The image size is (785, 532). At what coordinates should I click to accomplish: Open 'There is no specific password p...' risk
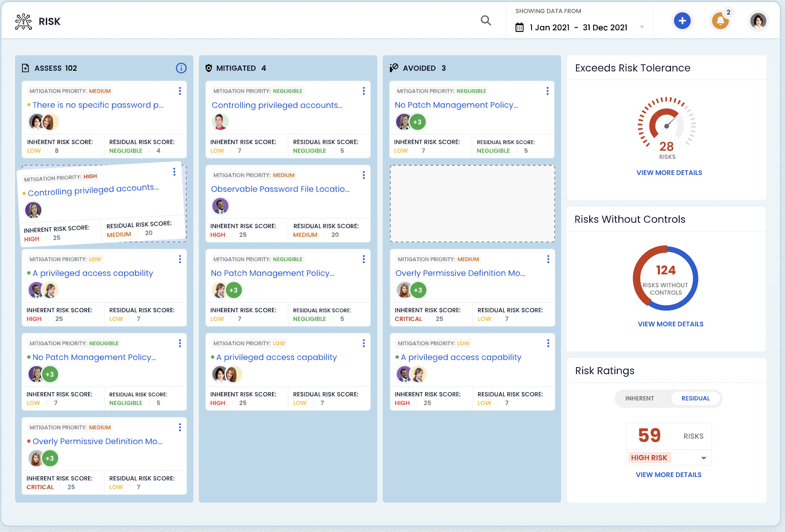[x=98, y=105]
